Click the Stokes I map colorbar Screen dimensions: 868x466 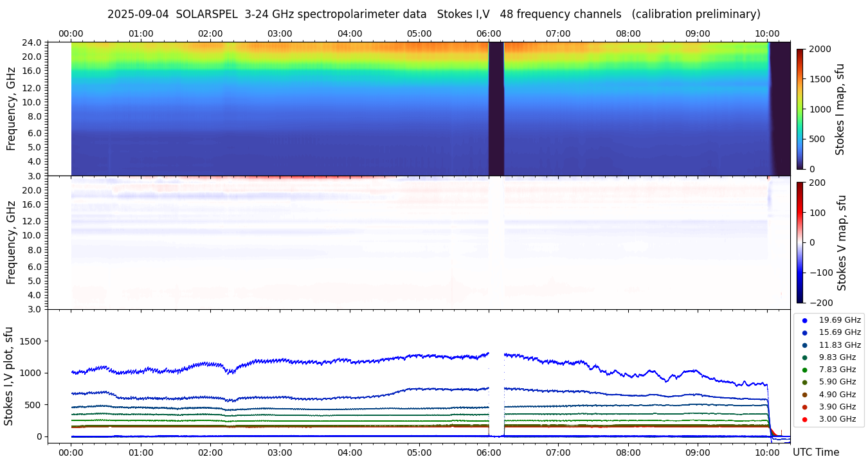(x=800, y=109)
